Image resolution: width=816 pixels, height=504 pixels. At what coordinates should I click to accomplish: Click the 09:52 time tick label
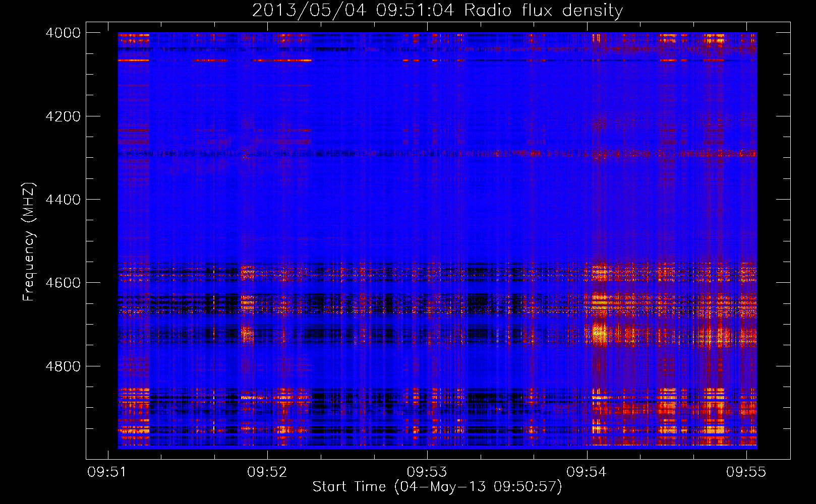coord(267,472)
